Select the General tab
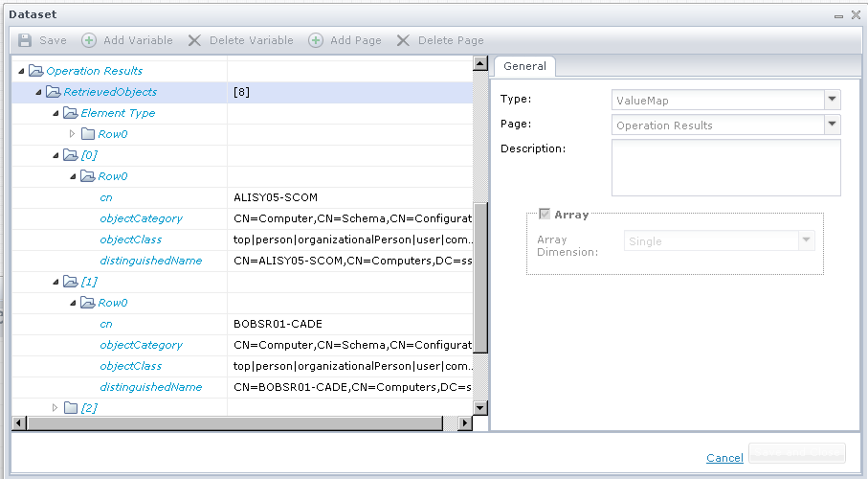The width and height of the screenshot is (868, 479). [524, 66]
